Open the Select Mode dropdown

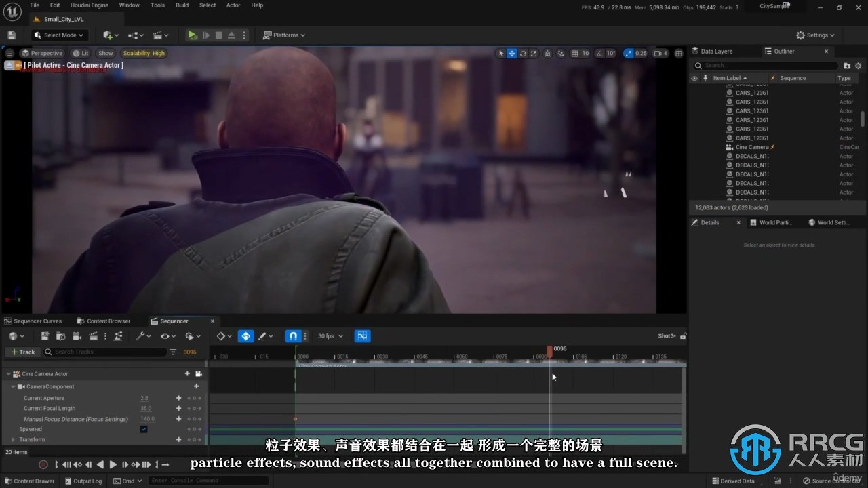coord(59,35)
